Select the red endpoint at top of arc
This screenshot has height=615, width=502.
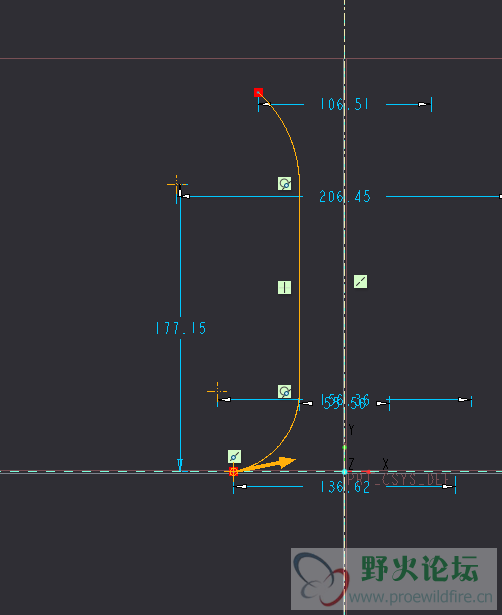pos(258,93)
